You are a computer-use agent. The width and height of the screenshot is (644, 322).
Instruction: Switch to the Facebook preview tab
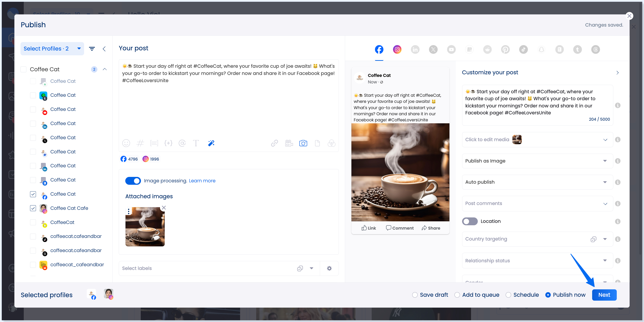(x=379, y=49)
